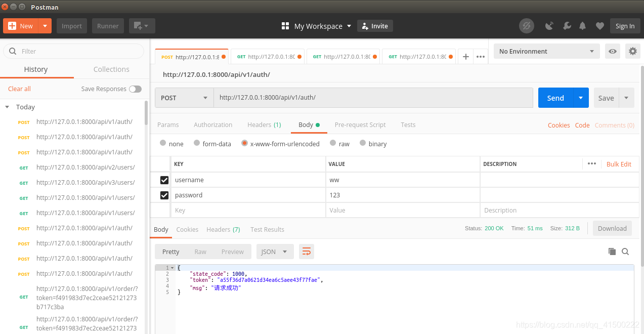Screen dimensions: 644x334
Task: Click the request URL input field
Action: click(373, 98)
